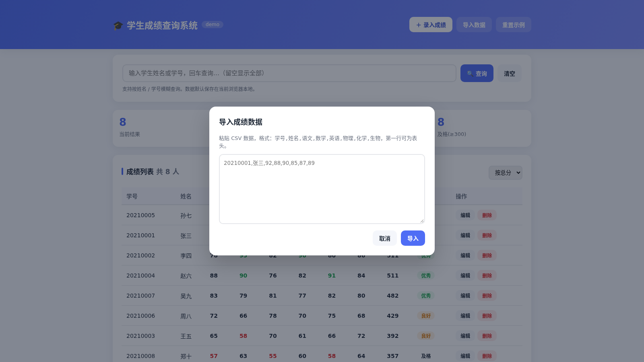
Task: Click the 查询 search button
Action: [477, 73]
